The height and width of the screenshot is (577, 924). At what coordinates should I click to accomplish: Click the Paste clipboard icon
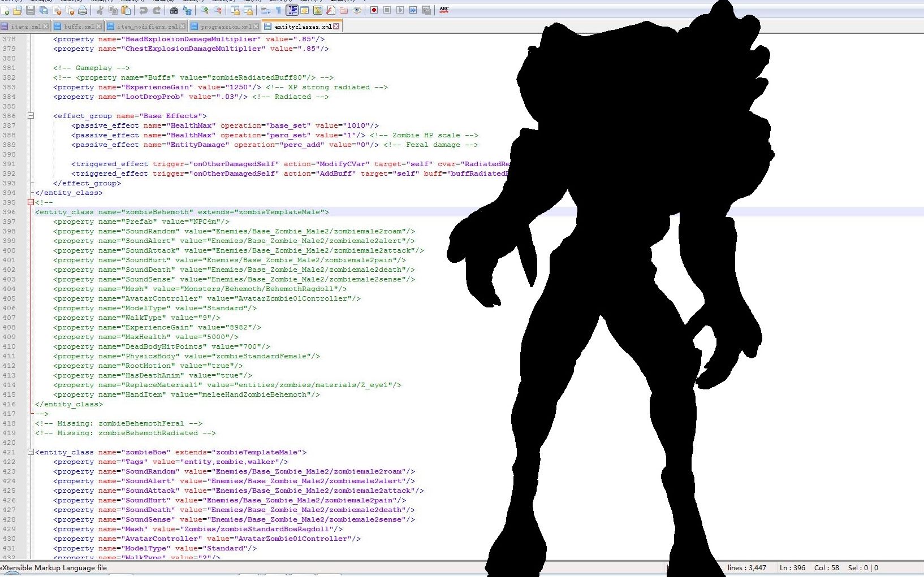[x=126, y=10]
